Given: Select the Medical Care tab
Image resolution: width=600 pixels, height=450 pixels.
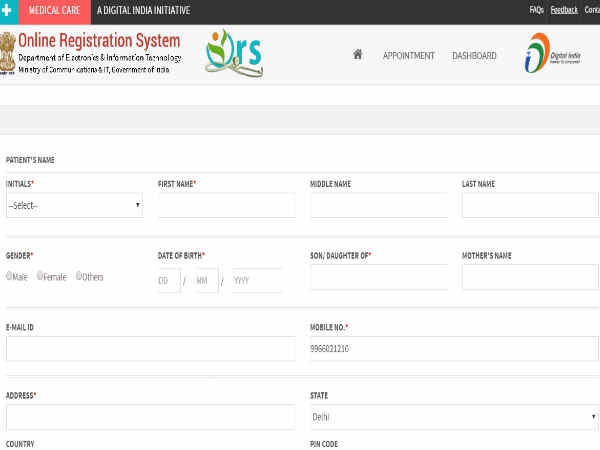Looking at the screenshot, I should click(54, 10).
